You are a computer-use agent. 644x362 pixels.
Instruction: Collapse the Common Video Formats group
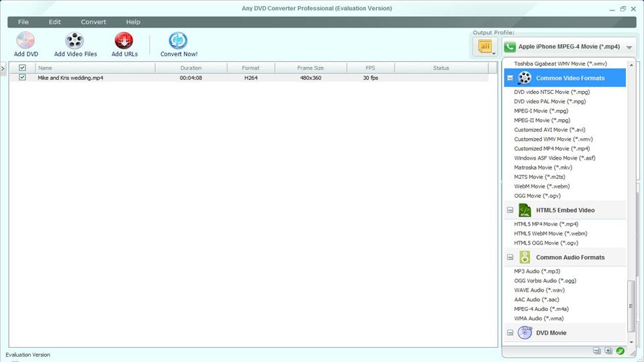[x=510, y=78]
